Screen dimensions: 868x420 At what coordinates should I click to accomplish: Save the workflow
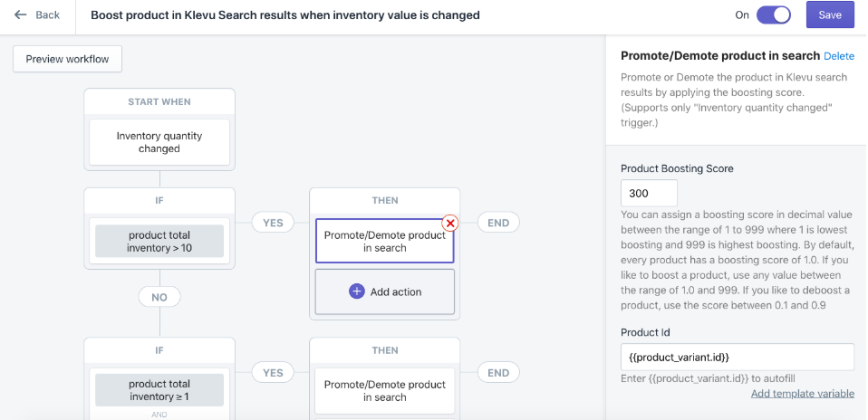click(x=830, y=15)
